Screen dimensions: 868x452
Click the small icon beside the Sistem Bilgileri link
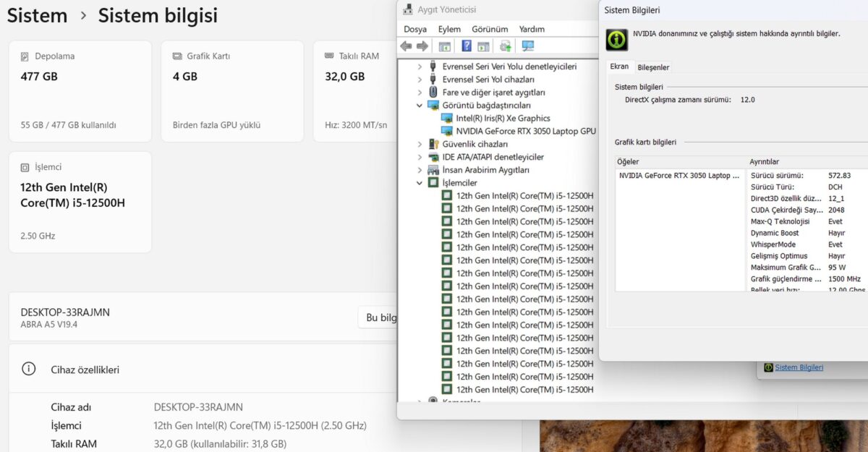pyautogui.click(x=768, y=367)
